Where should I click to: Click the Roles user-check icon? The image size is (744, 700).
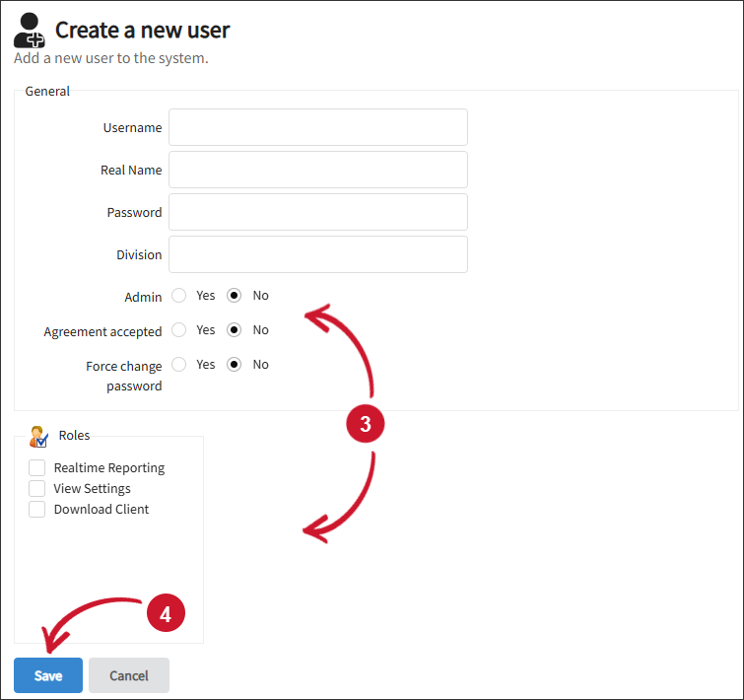38,437
